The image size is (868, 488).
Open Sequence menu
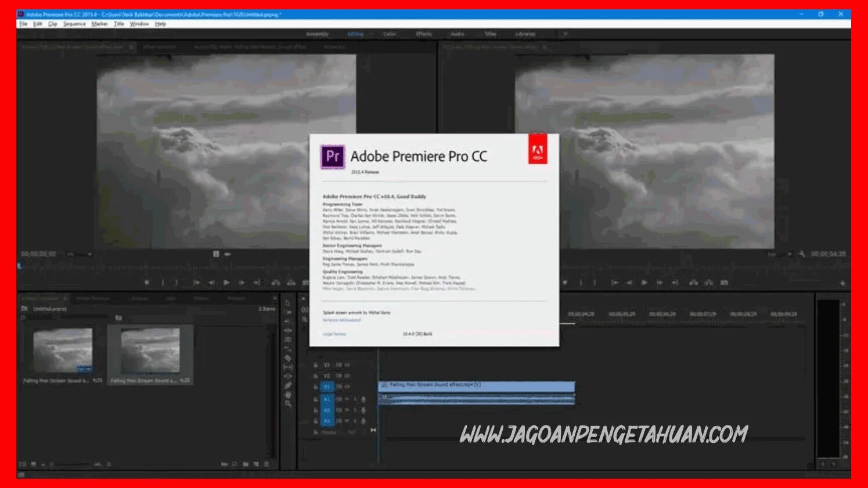[x=74, y=24]
